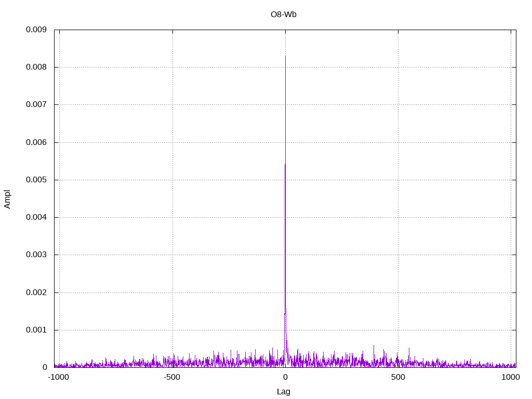Click the y-axis origin value 0
The height and width of the screenshot is (399, 532).
[x=45, y=367]
